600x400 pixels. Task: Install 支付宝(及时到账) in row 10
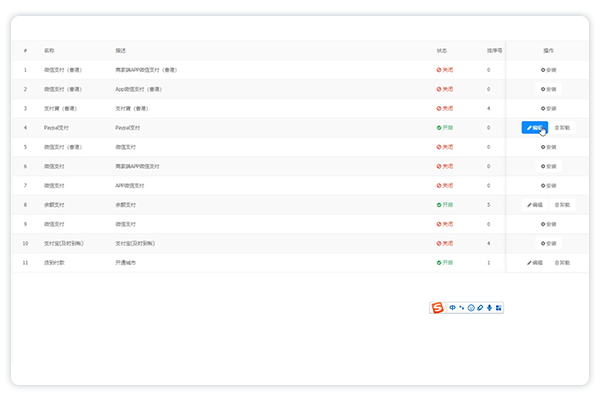(x=549, y=243)
